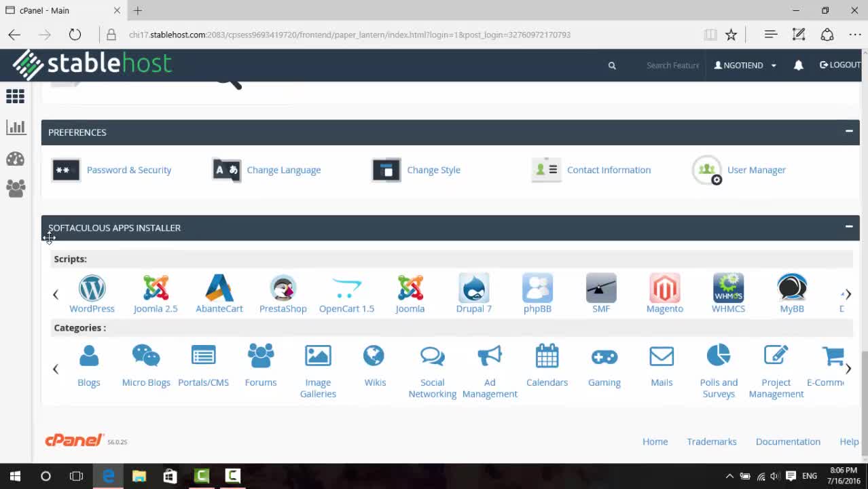Image resolution: width=868 pixels, height=489 pixels.
Task: Open browser Hub menu
Action: [x=770, y=35]
